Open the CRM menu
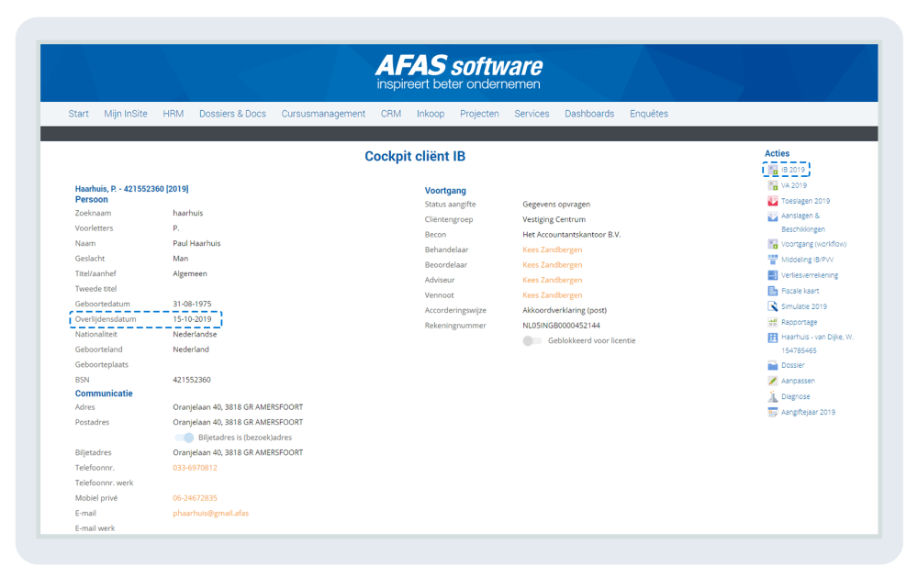The height and width of the screenshot is (588, 918). [391, 114]
